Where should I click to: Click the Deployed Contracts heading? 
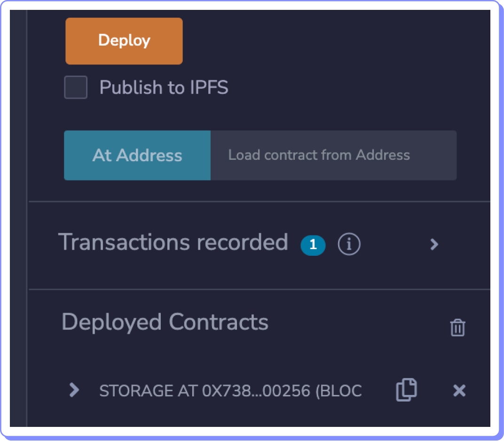click(x=165, y=323)
